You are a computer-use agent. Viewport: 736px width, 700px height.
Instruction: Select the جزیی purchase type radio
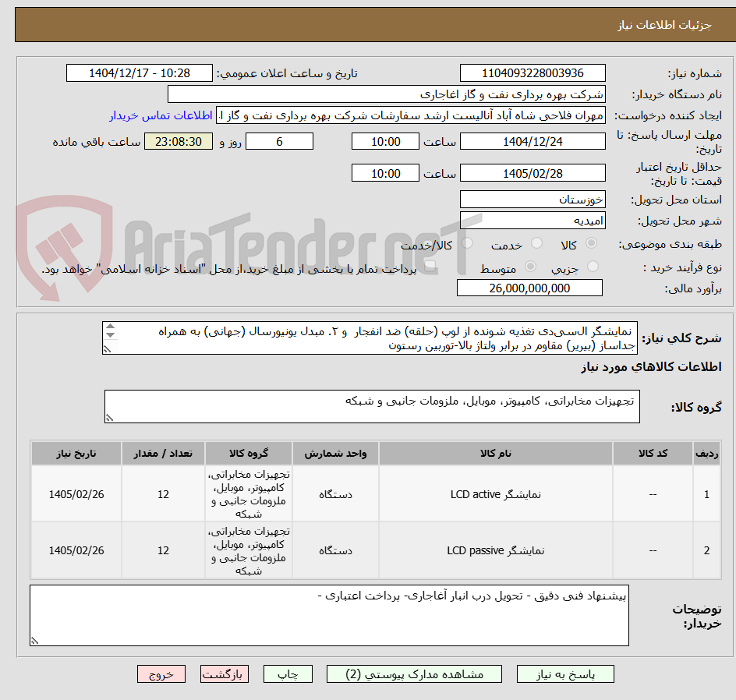593,267
